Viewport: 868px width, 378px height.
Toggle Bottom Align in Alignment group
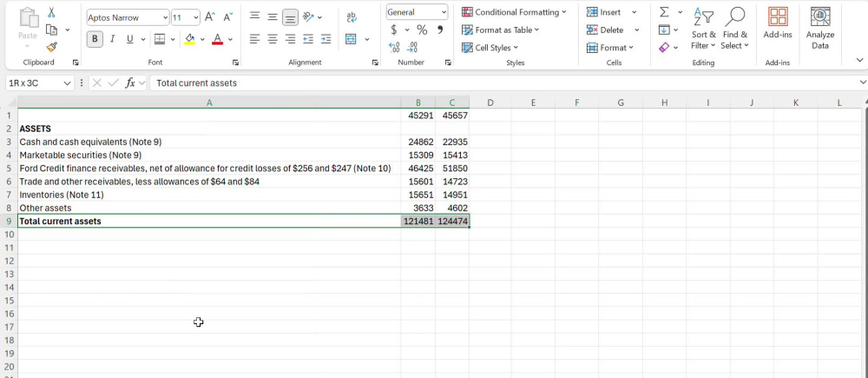[290, 17]
